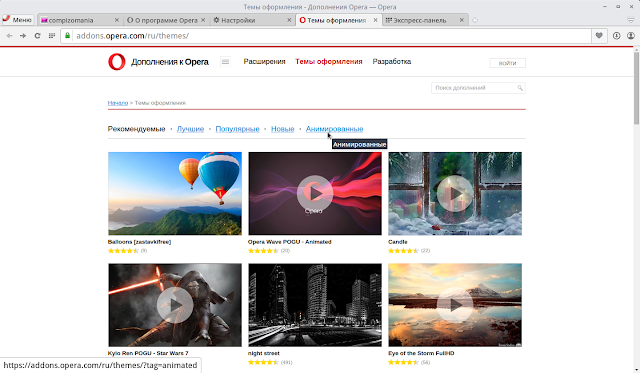Click the Candle theme title

pos(398,242)
